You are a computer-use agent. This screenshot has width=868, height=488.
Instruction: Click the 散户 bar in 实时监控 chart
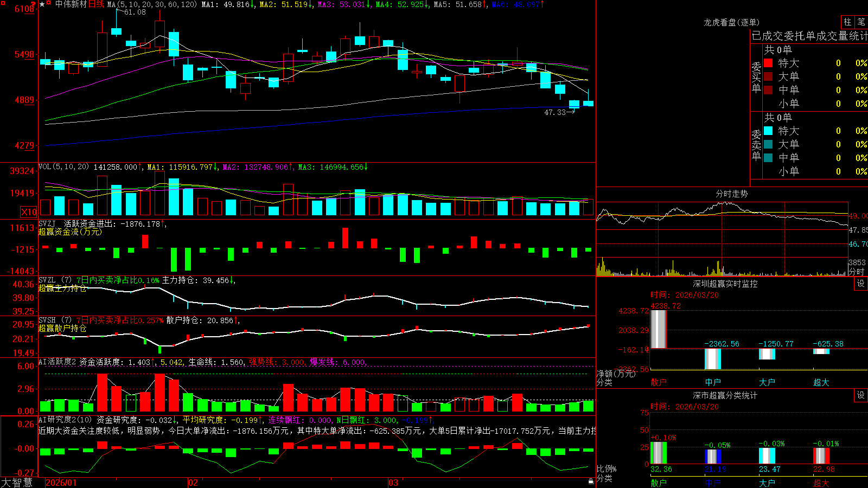point(659,329)
